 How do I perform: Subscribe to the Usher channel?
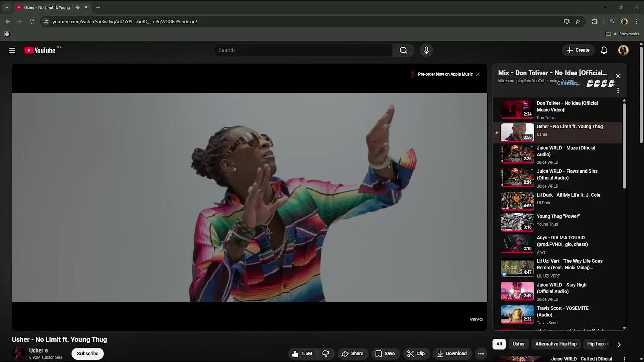[88, 353]
